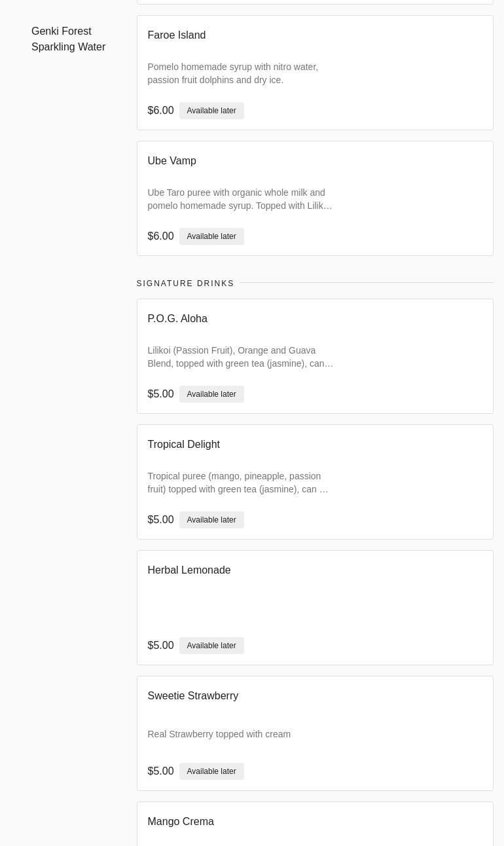Click the Ube Vamp truncated description
The height and width of the screenshot is (846, 504).
coord(240,199)
